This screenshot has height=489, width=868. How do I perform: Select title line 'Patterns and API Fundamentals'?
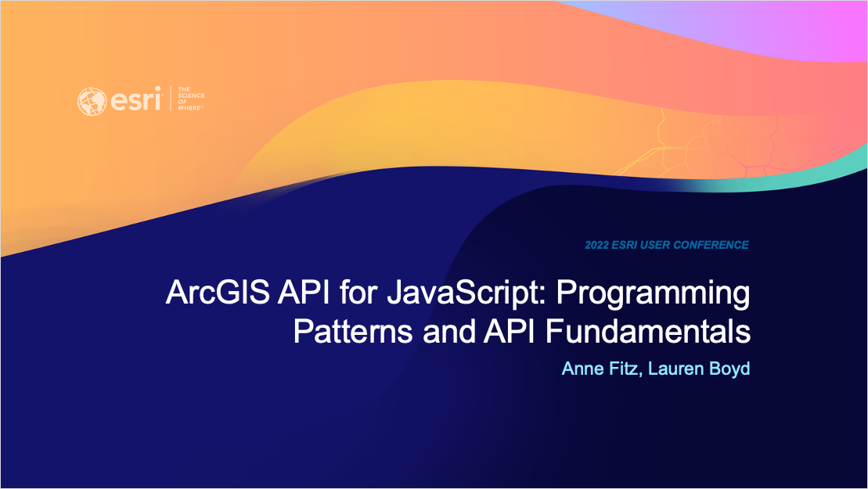(x=521, y=332)
